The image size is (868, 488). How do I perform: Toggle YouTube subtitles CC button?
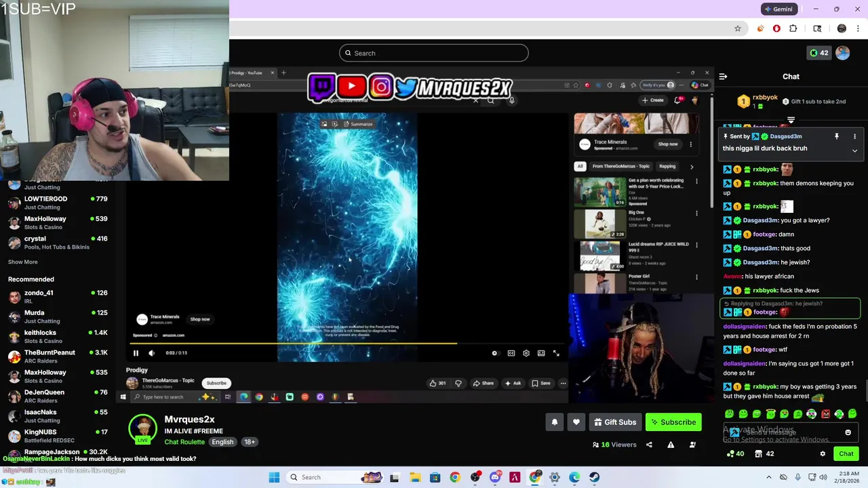511,353
